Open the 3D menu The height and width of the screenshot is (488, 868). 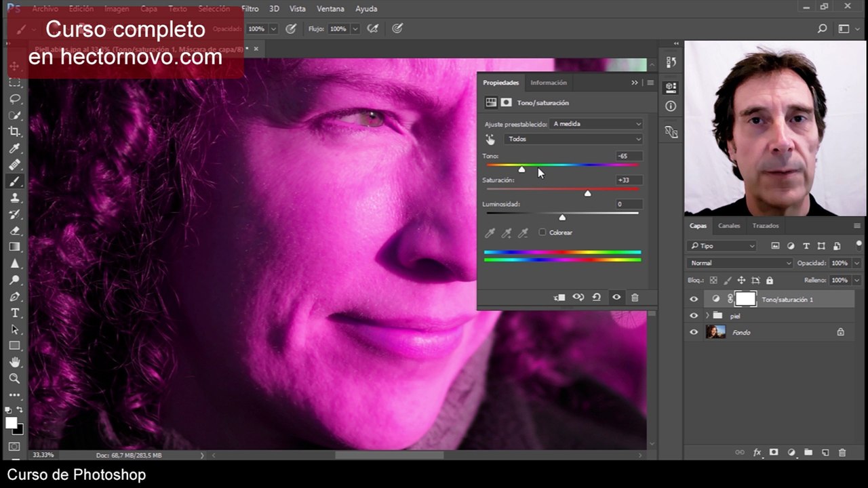[274, 9]
